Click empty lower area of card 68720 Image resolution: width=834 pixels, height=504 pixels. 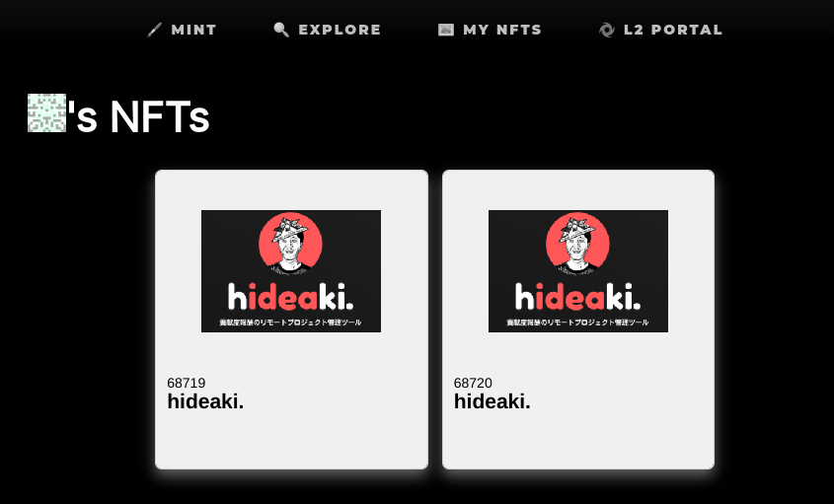[578, 441]
